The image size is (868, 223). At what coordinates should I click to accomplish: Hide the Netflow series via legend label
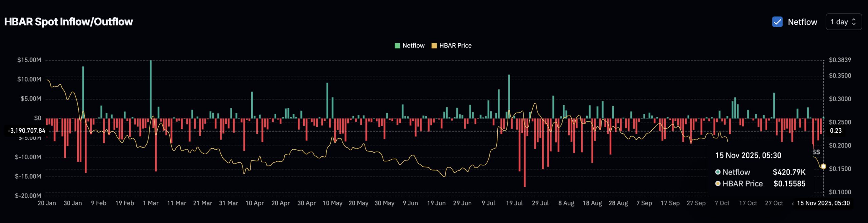[413, 46]
